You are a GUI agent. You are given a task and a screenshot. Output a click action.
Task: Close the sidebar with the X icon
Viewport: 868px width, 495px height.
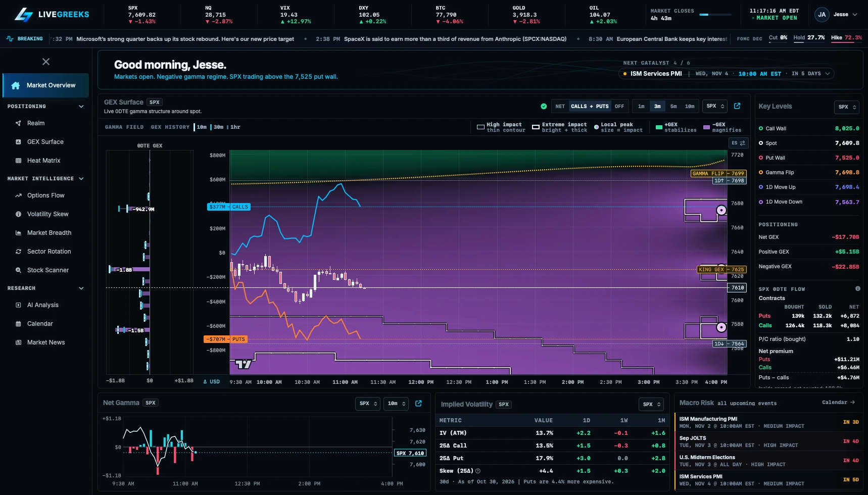click(46, 62)
